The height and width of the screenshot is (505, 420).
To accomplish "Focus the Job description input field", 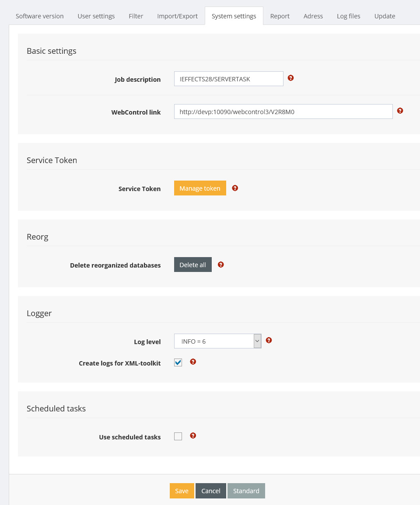I will click(x=228, y=79).
